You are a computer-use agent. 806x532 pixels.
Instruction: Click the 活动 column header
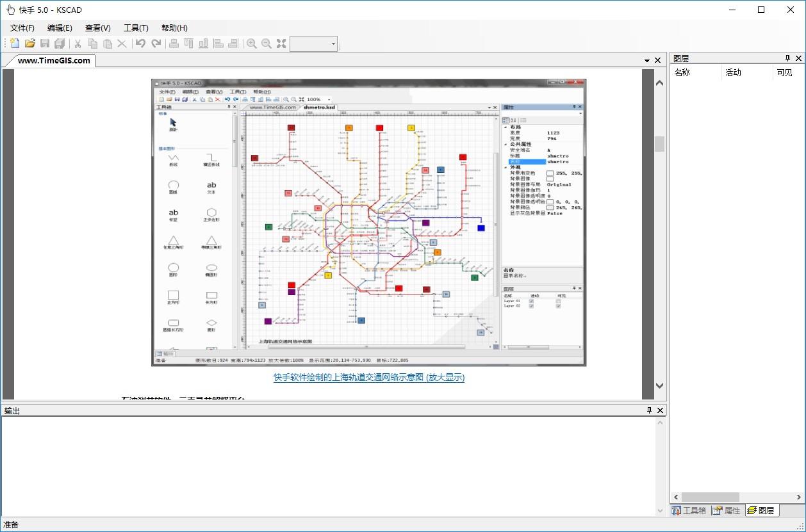point(747,72)
